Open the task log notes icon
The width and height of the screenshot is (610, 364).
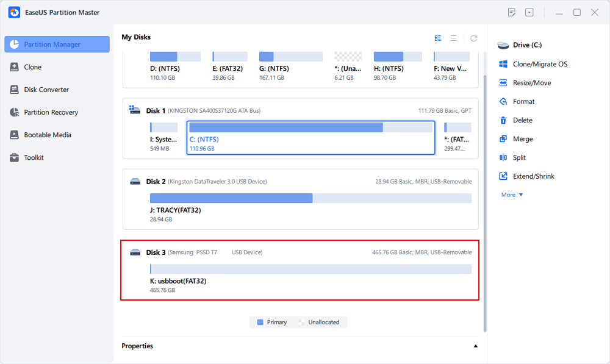pos(512,12)
